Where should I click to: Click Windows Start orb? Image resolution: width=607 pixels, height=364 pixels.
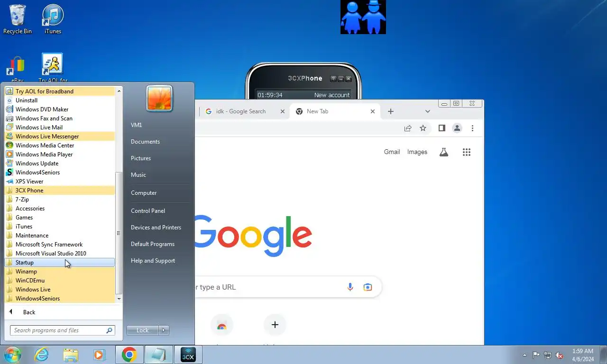13,355
